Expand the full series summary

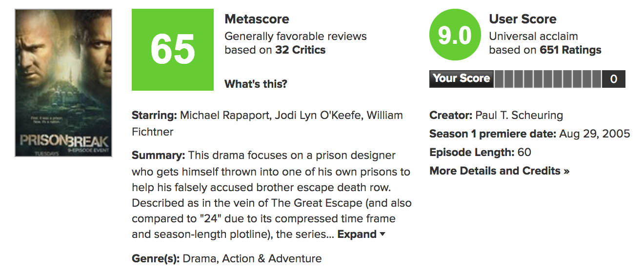[x=357, y=234]
